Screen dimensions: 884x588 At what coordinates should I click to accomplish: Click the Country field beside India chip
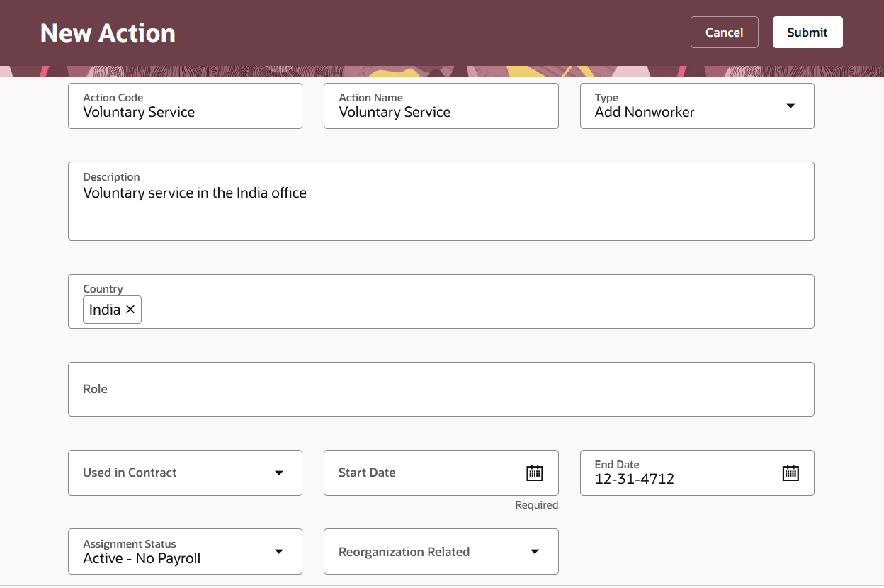coord(475,310)
